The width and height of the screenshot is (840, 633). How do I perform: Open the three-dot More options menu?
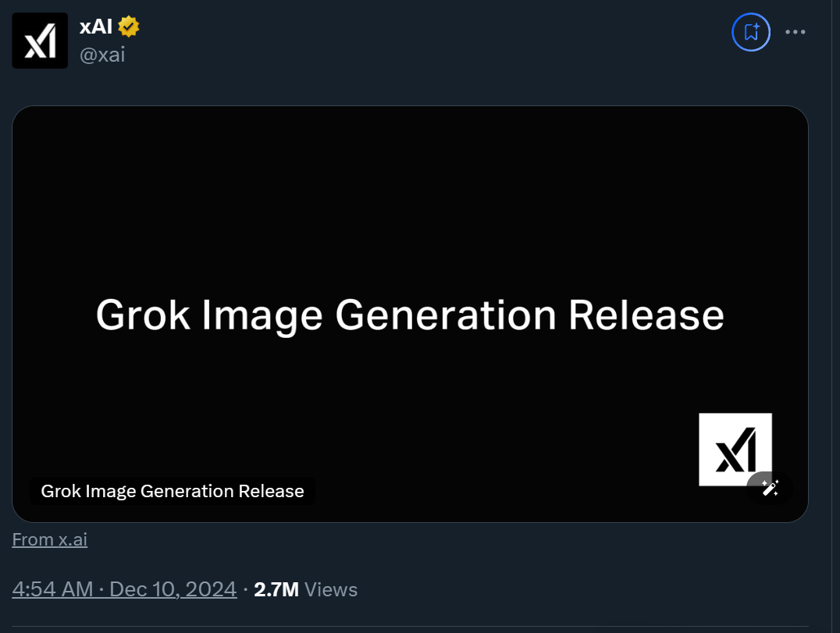[x=795, y=32]
